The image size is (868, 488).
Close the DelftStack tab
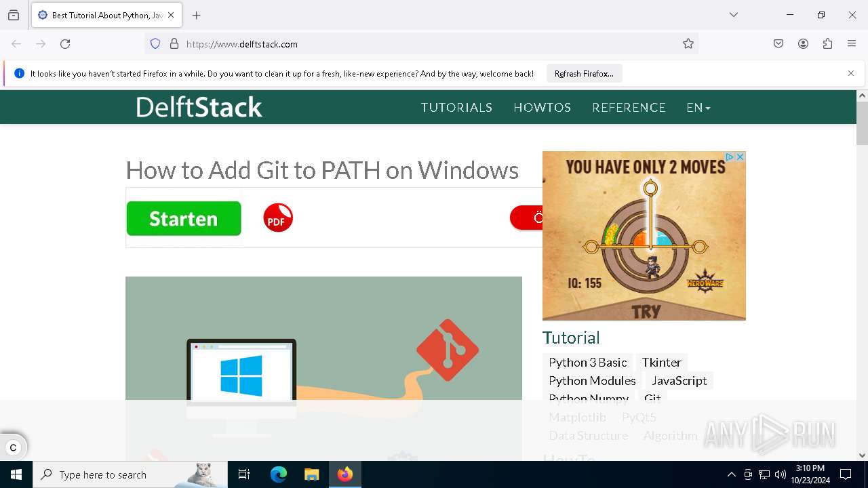171,15
